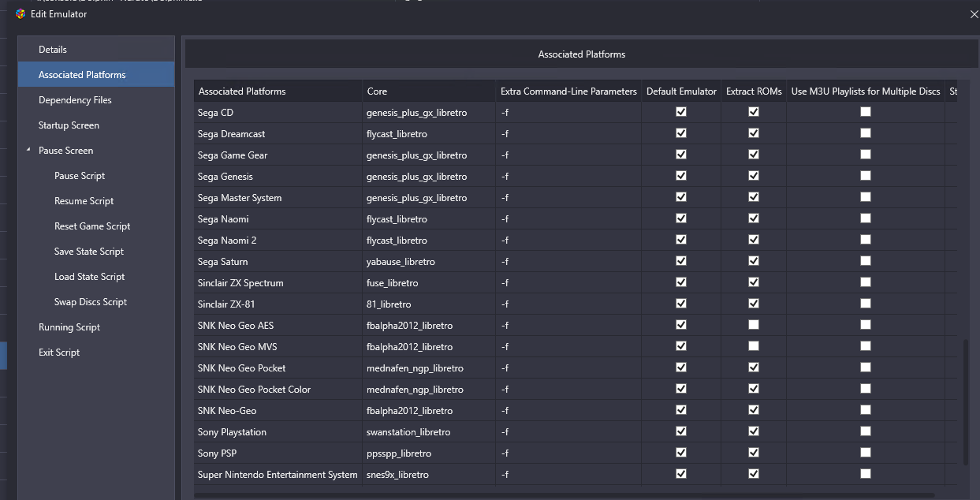Enable Extract ROMs for SNK Neo Geo MVS
This screenshot has height=500, width=980.
point(754,346)
